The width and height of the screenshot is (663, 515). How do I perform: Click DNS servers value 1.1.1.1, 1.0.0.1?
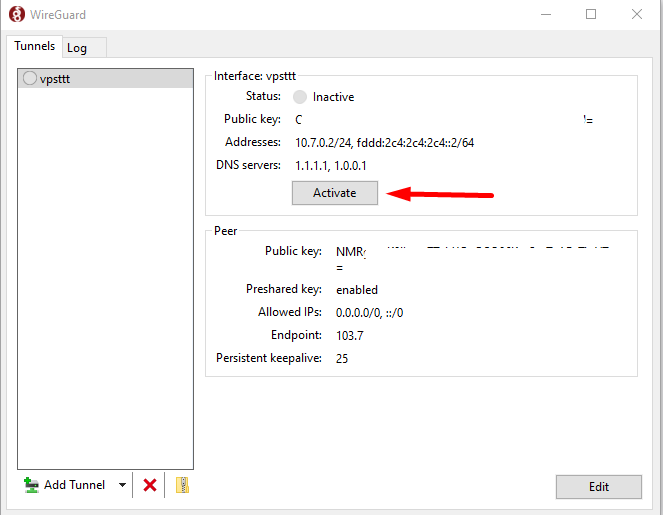pos(331,166)
